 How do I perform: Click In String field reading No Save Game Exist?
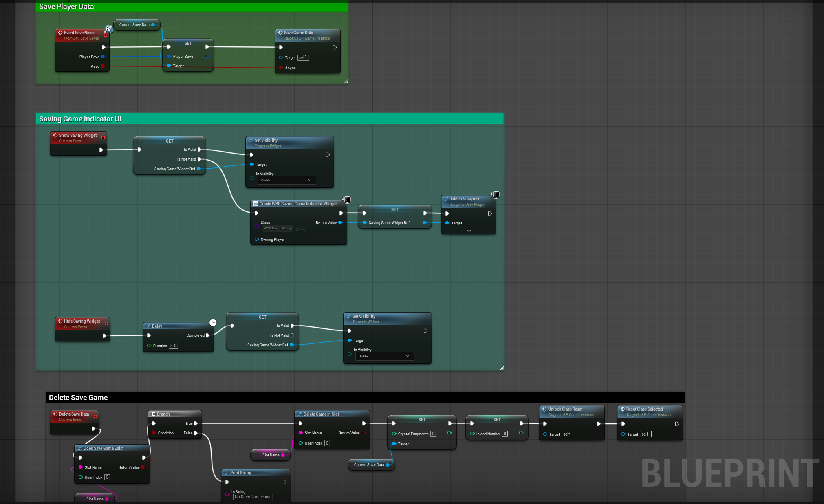point(253,497)
